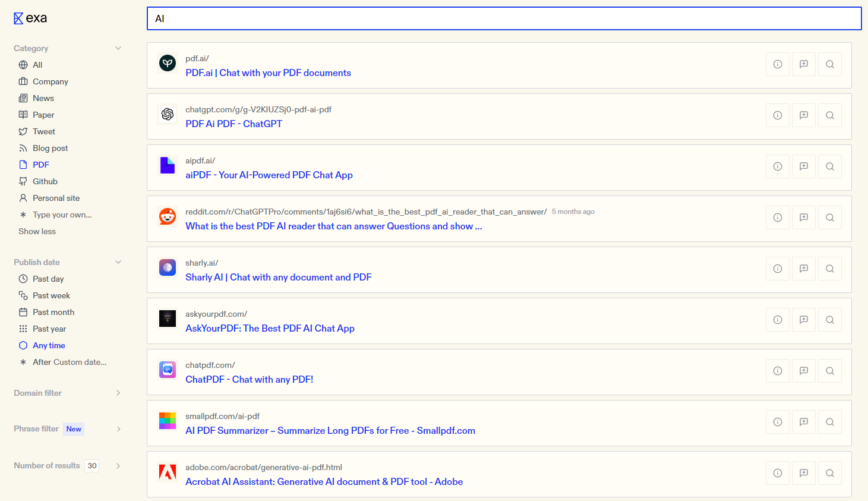The width and height of the screenshot is (868, 501).
Task: Open chat icon for Smallpdf result
Action: click(x=804, y=422)
